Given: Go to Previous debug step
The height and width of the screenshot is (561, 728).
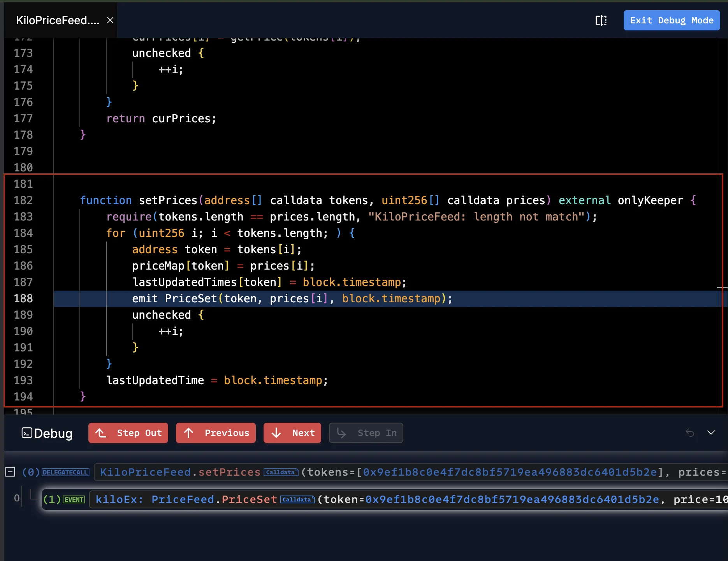Looking at the screenshot, I should pos(216,433).
